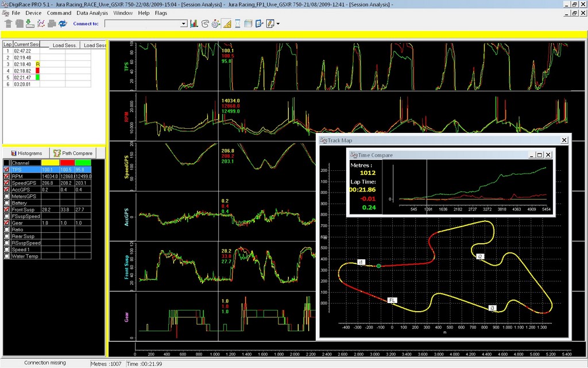The image size is (588, 368).
Task: Click the gear settings toolbar icon
Action: point(216,24)
